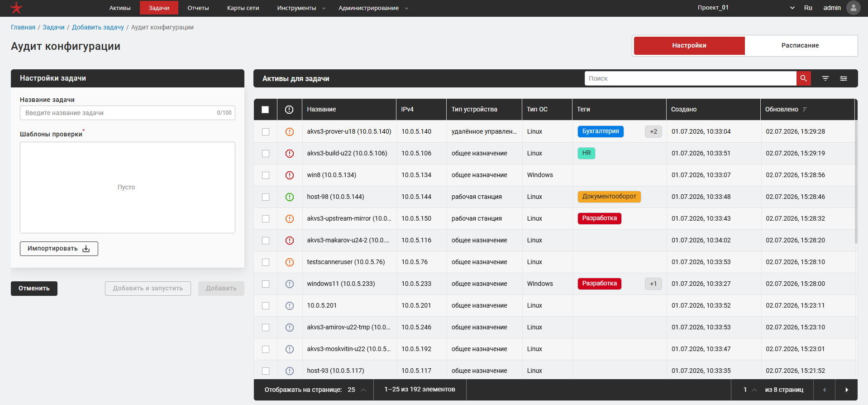Click status icon for testscanneruser row
This screenshot has width=868, height=405.
click(290, 262)
